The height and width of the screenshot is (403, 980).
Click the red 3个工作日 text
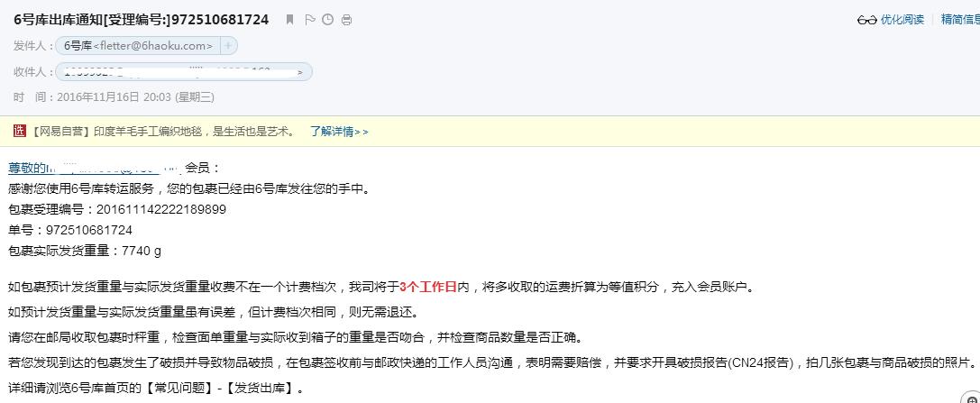click(x=428, y=288)
